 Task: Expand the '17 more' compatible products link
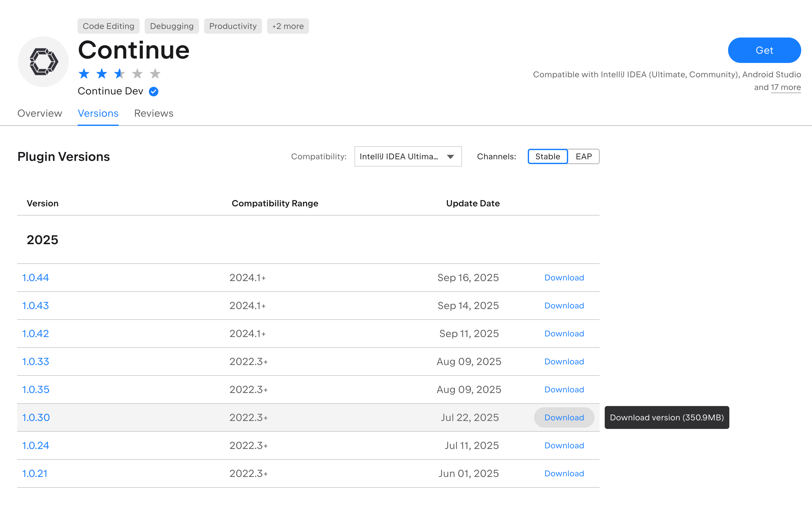pos(785,87)
